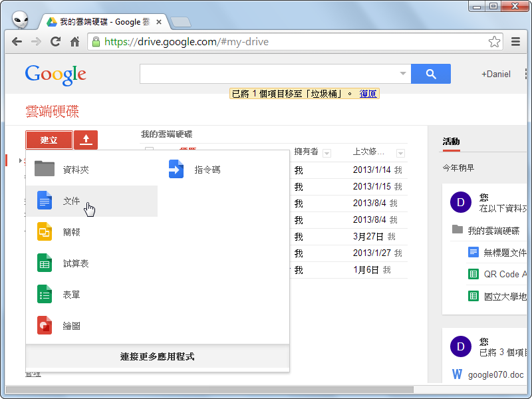This screenshot has height=399, width=532.
Task: Click the alien profile avatar icon
Action: click(20, 20)
